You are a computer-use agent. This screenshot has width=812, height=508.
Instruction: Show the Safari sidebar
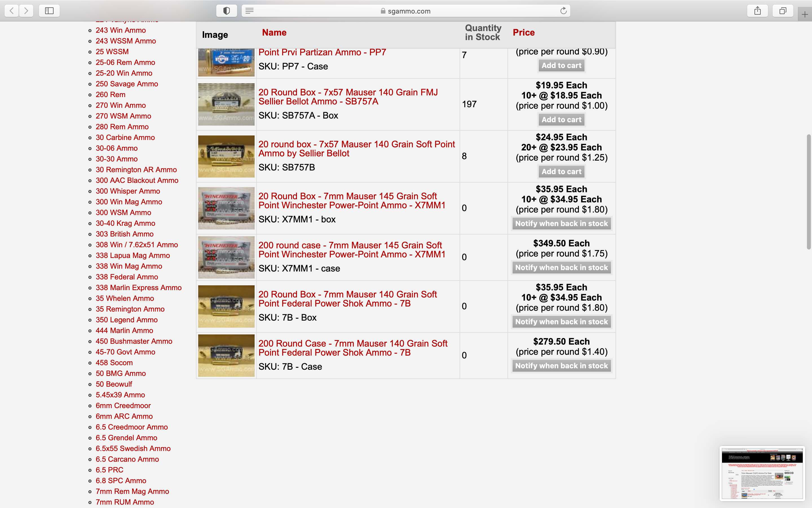[49, 11]
